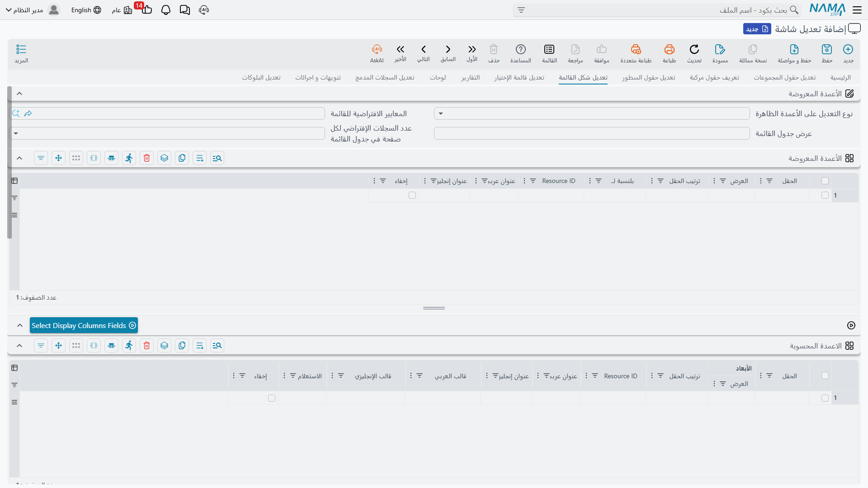
Task: Toggle إخفاء checkbox in الاعمدة المحسوبة row
Action: pos(272,398)
